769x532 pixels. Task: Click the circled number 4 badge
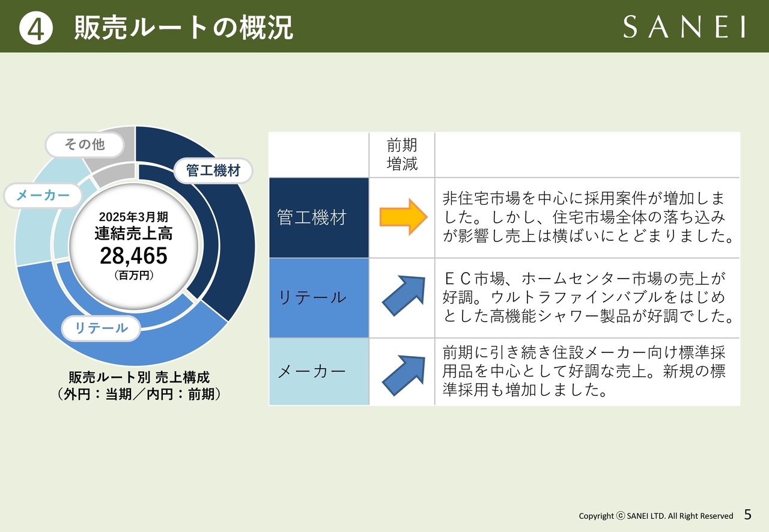[35, 28]
